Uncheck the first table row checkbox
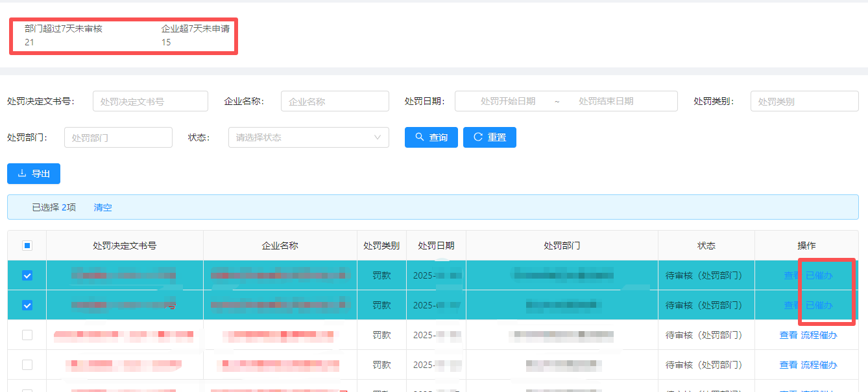Viewport: 868px width, 392px height. (27, 275)
